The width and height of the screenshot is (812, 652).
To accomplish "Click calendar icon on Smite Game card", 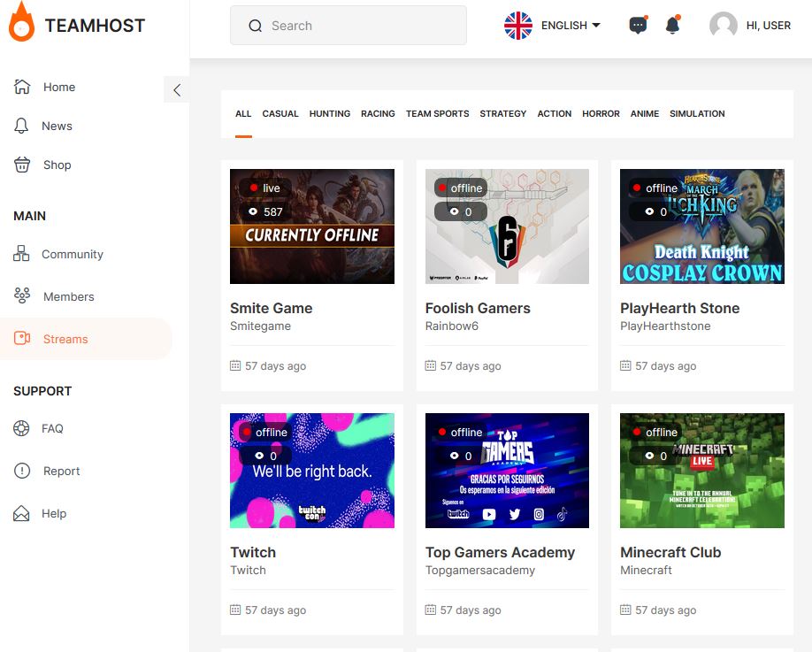I will (x=235, y=365).
